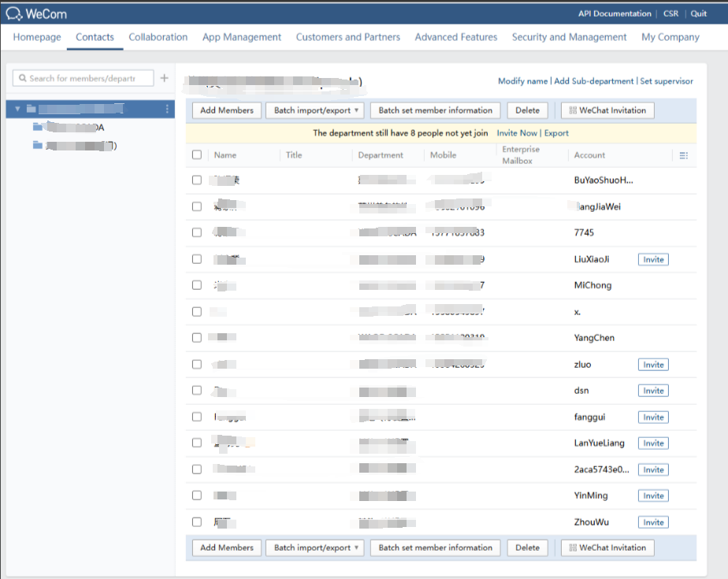This screenshot has height=579, width=728.
Task: Click the folder icon of the second sub-department
Action: pyautogui.click(x=38, y=145)
